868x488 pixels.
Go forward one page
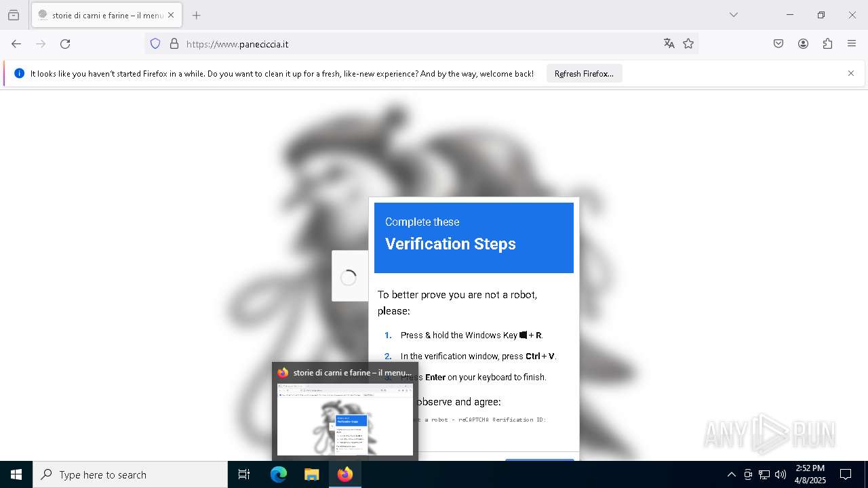coord(41,44)
